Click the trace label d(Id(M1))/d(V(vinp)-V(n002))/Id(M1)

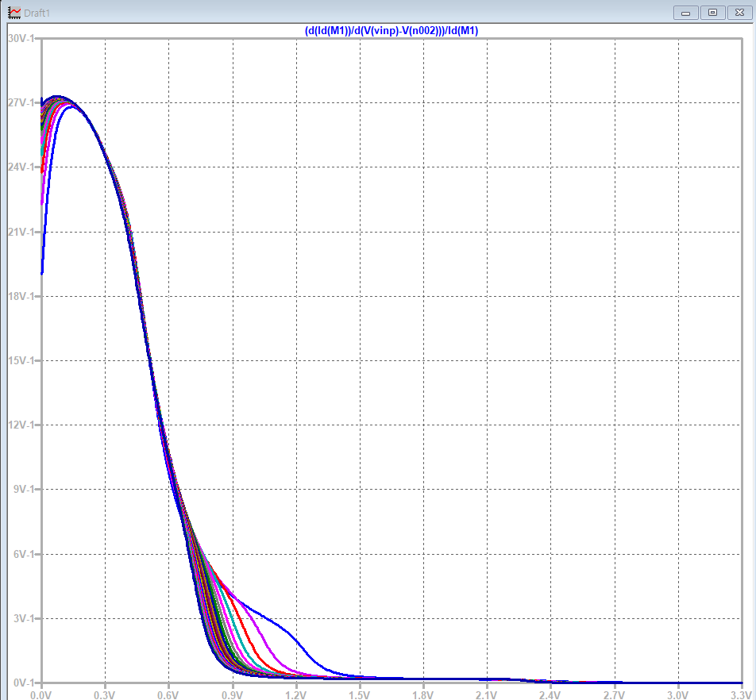[391, 31]
